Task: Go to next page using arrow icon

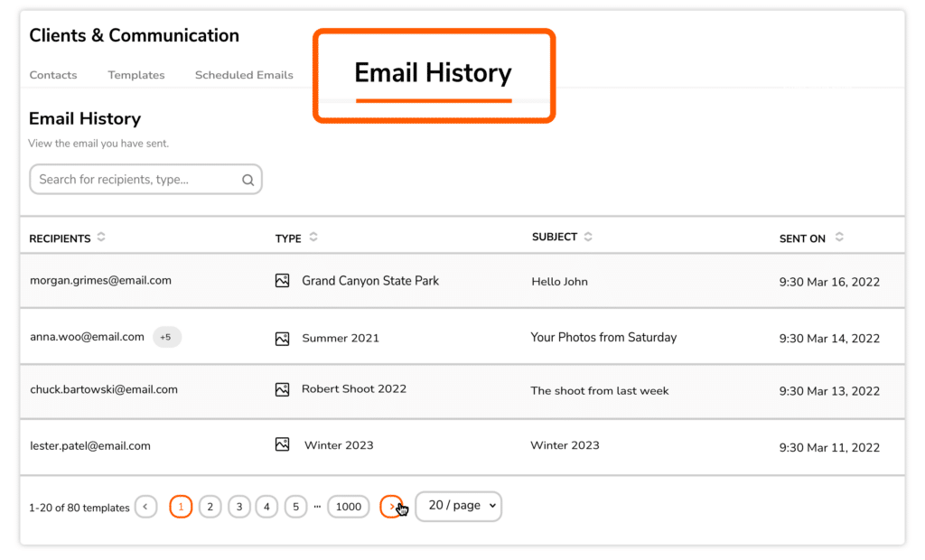Action: pos(392,506)
